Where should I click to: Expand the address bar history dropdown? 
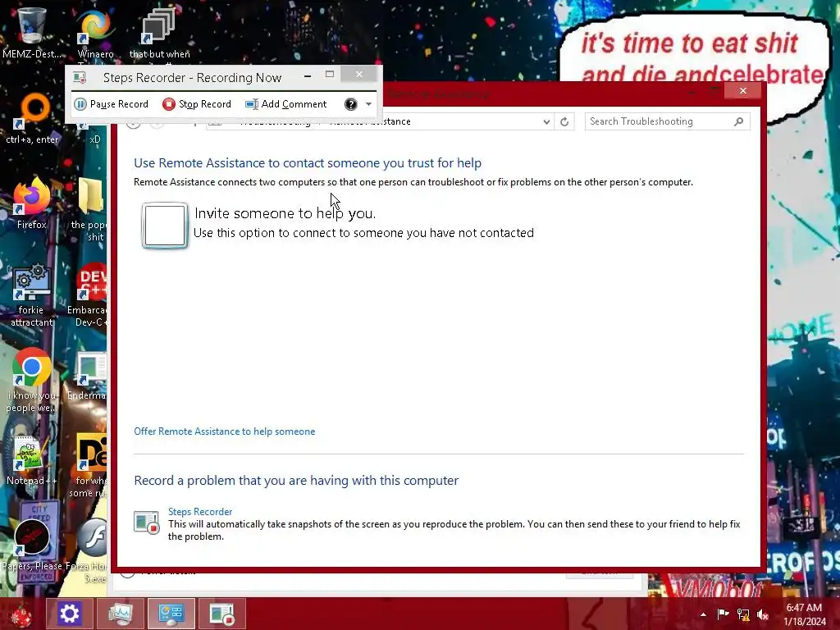point(546,121)
